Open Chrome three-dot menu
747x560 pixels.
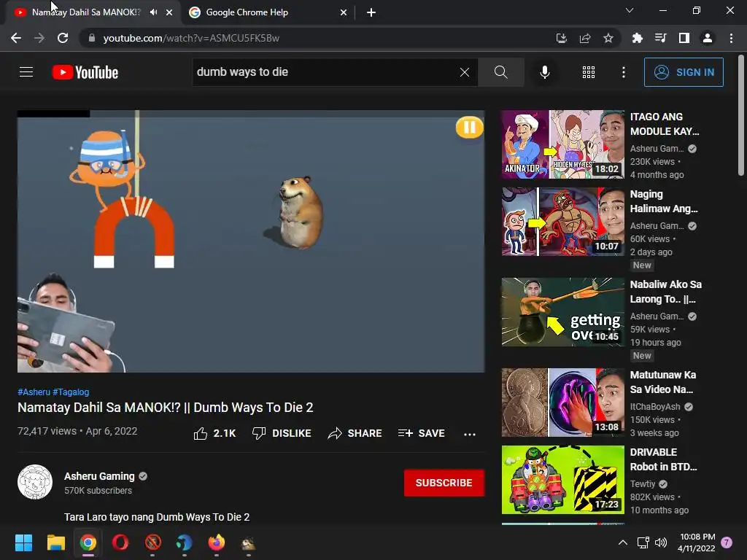pyautogui.click(x=731, y=38)
